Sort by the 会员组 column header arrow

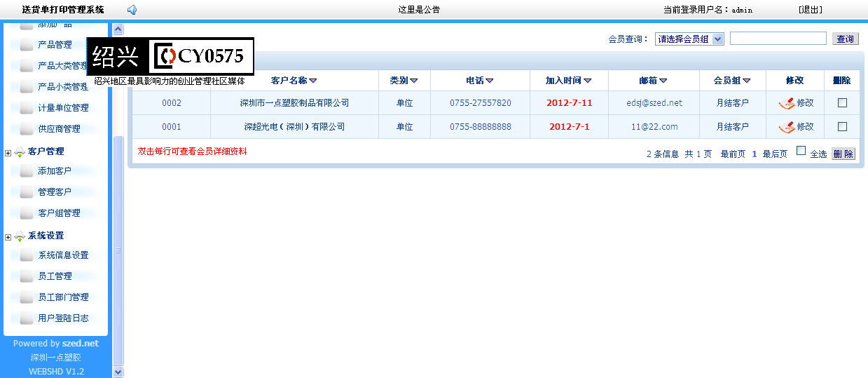click(x=747, y=81)
